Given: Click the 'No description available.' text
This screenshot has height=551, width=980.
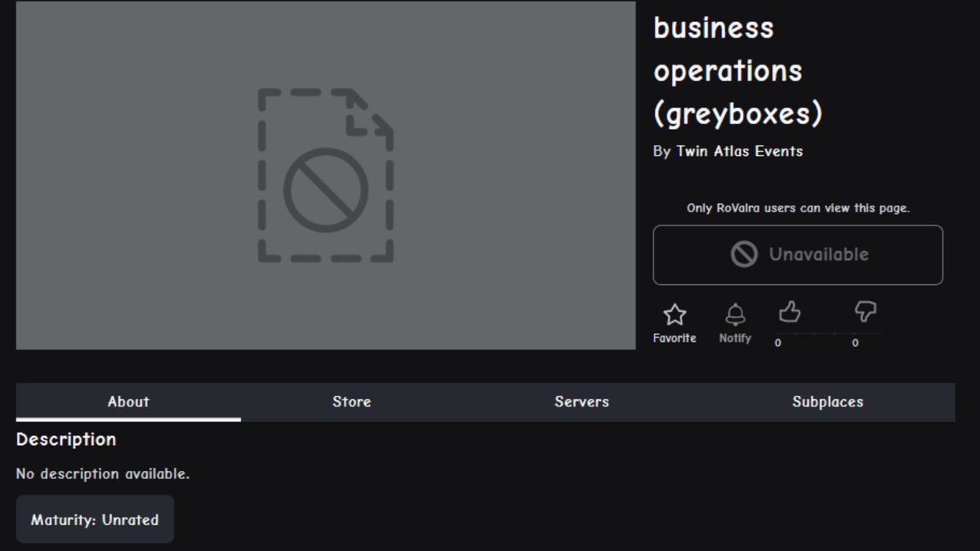Looking at the screenshot, I should pyautogui.click(x=103, y=473).
